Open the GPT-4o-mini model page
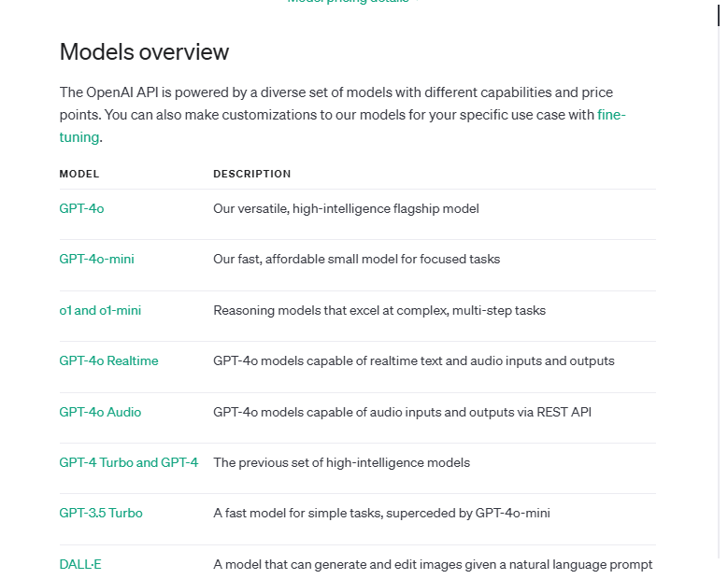The image size is (728, 579). point(96,259)
